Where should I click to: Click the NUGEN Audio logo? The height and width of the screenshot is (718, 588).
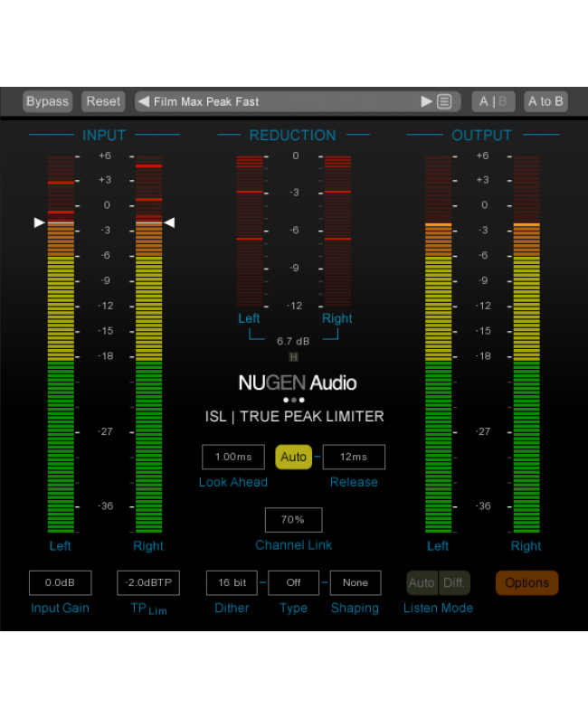pyautogui.click(x=298, y=383)
